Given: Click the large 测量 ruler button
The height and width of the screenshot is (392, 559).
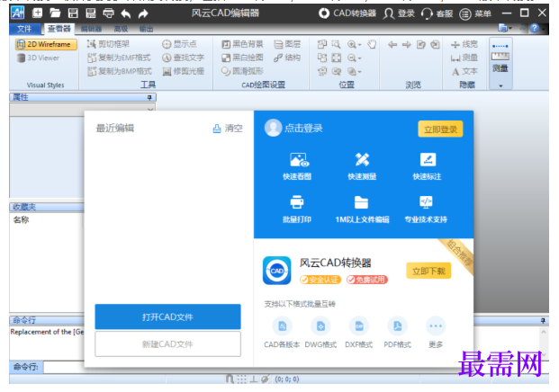Looking at the screenshot, I should click(500, 58).
